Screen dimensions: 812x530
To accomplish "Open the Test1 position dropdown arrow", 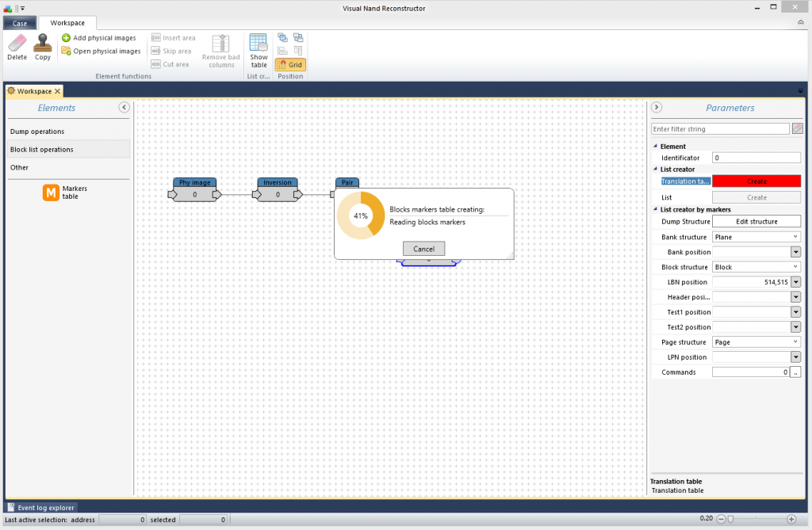I will click(x=796, y=312).
